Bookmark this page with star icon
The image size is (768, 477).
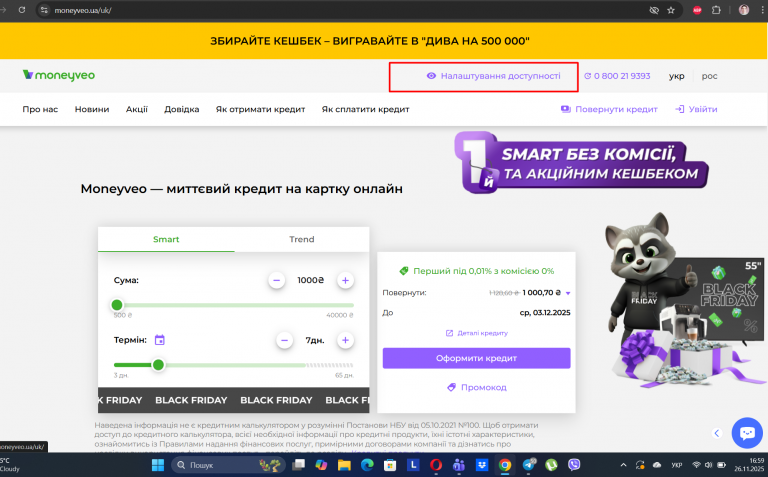pyautogui.click(x=671, y=10)
